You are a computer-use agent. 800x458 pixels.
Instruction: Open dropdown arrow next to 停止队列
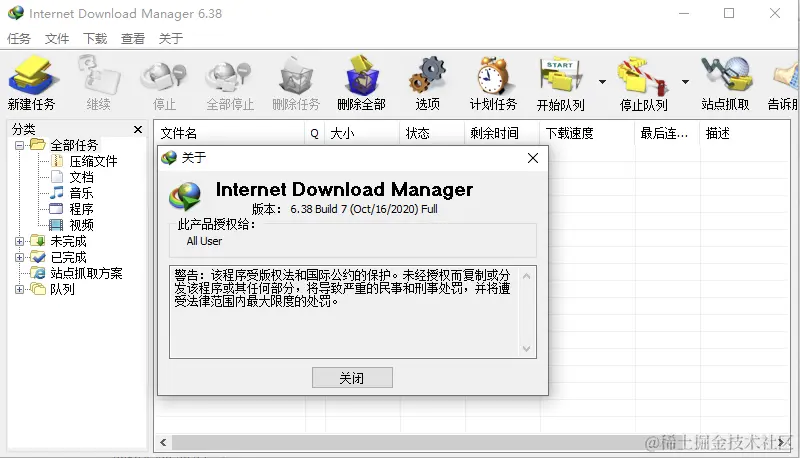pyautogui.click(x=685, y=82)
